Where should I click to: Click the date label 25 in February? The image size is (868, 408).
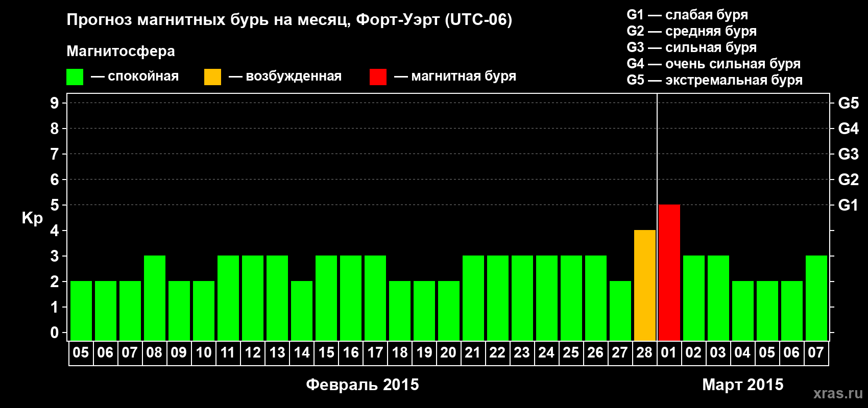click(x=571, y=352)
